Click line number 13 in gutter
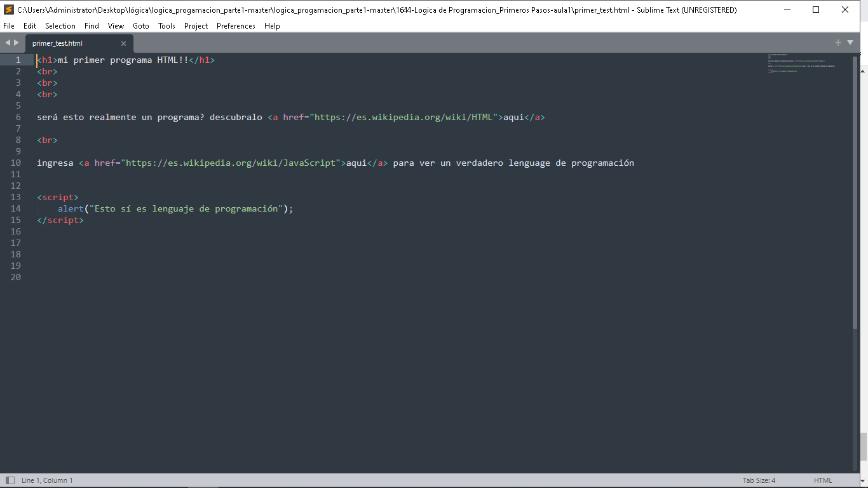 pos(16,197)
